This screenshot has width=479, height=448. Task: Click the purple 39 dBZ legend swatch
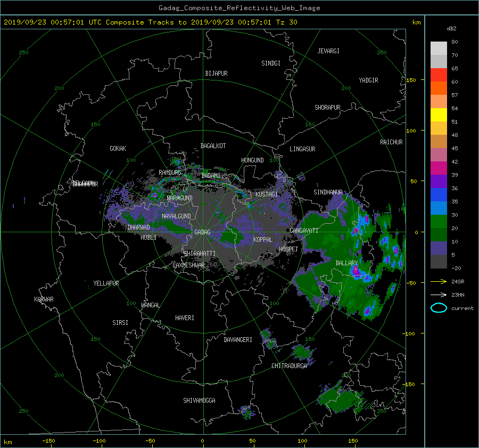[439, 181]
